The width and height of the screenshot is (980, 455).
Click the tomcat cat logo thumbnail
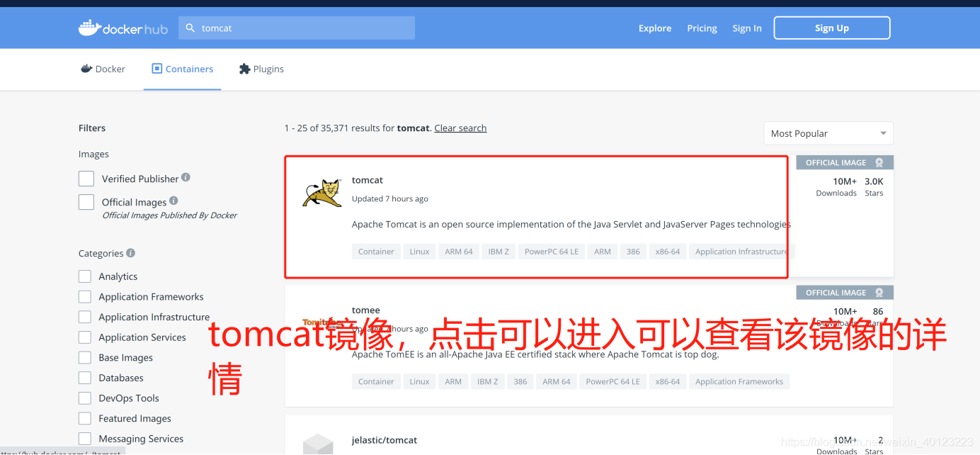coord(322,193)
